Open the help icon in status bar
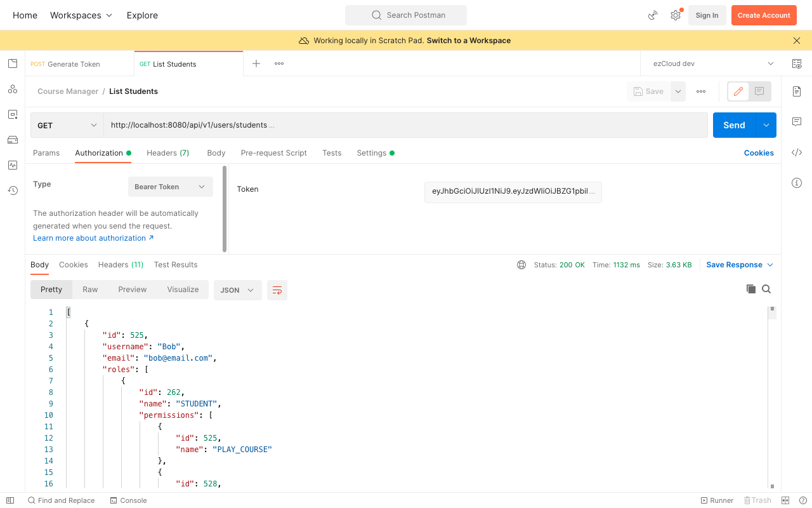The width and height of the screenshot is (812, 508). 803,500
